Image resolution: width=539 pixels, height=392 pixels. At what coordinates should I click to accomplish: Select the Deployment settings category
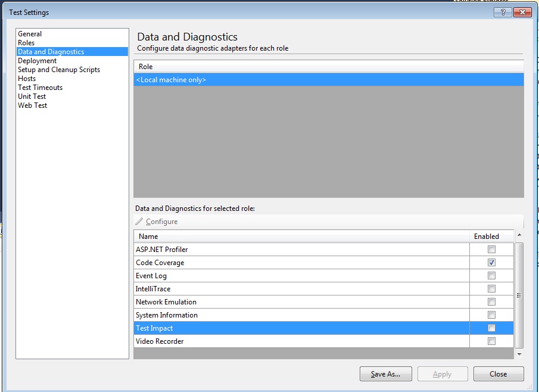[37, 60]
